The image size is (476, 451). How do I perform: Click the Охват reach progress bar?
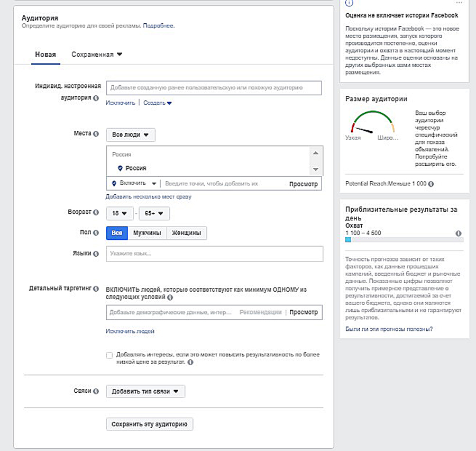tap(404, 240)
